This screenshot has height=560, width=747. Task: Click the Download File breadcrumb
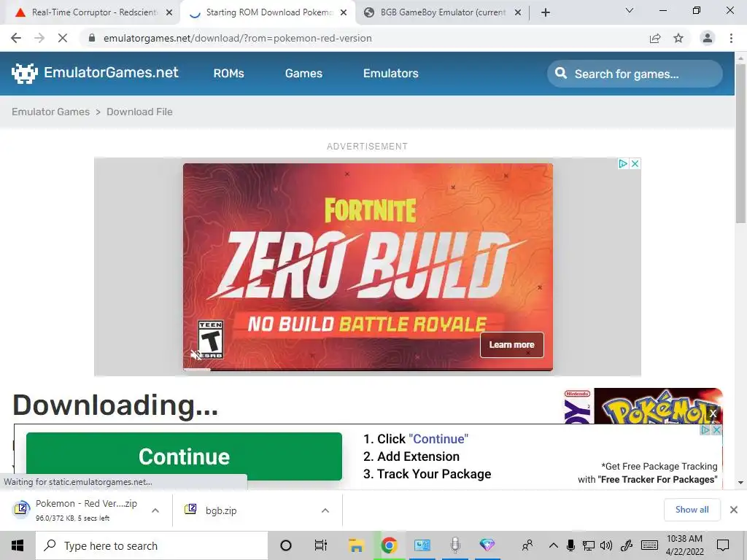(139, 112)
